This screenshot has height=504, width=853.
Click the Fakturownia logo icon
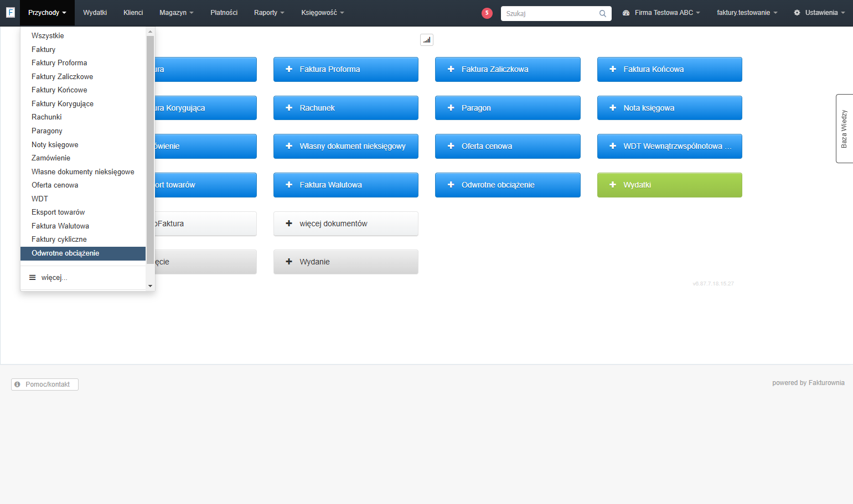10,12
